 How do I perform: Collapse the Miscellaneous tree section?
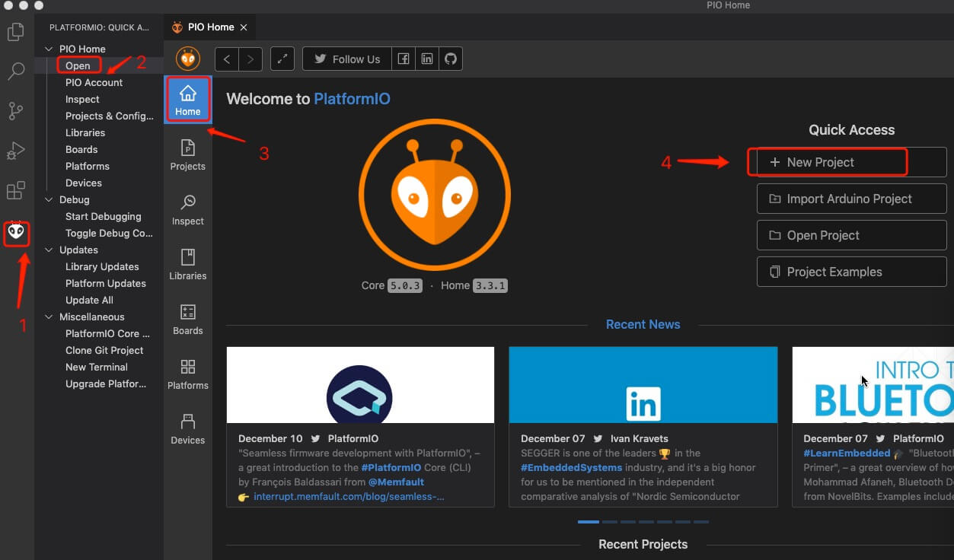[49, 317]
